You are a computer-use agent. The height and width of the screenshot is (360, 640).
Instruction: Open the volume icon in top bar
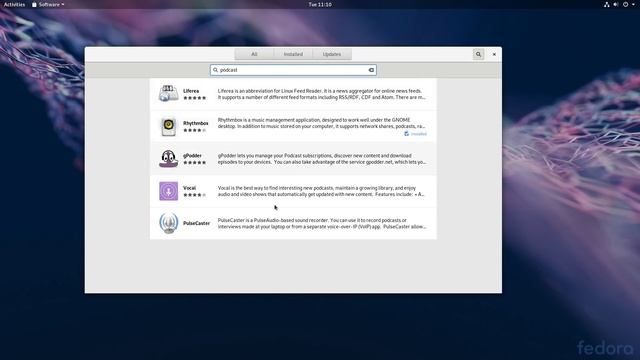click(616, 4)
